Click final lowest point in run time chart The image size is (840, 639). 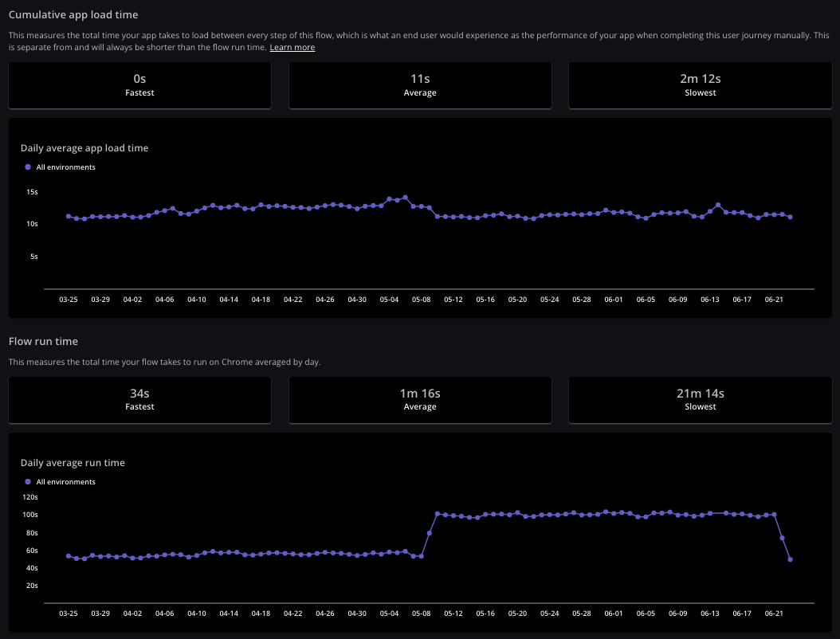[790, 559]
